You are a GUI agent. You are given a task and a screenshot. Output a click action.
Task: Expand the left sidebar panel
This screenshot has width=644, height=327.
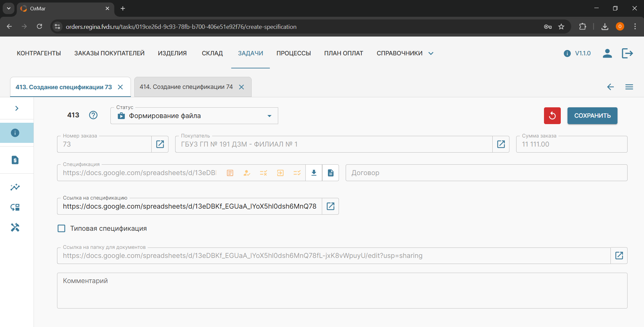17,108
